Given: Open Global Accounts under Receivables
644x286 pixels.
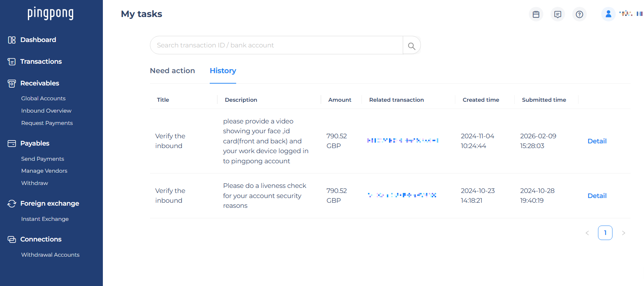Looking at the screenshot, I should tap(43, 98).
